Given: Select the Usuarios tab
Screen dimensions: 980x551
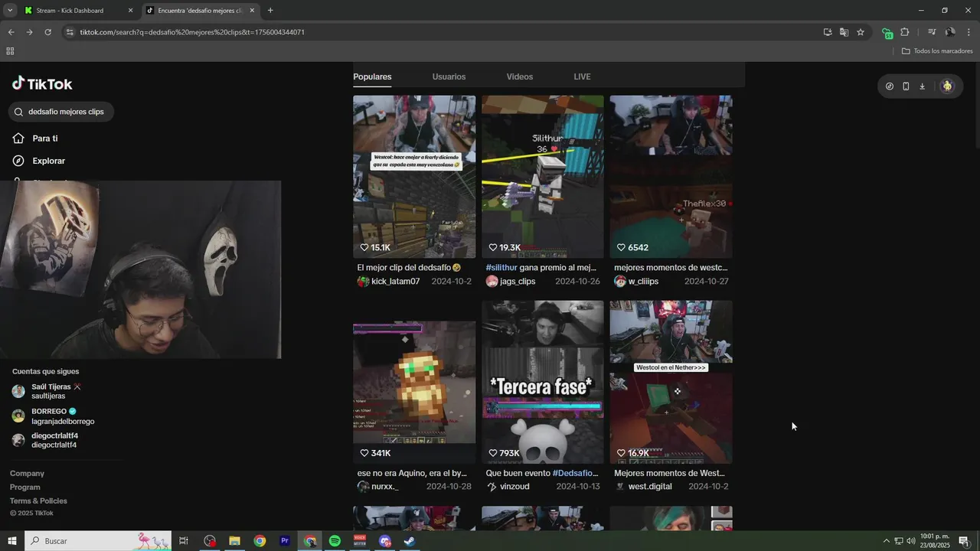Looking at the screenshot, I should [x=449, y=77].
